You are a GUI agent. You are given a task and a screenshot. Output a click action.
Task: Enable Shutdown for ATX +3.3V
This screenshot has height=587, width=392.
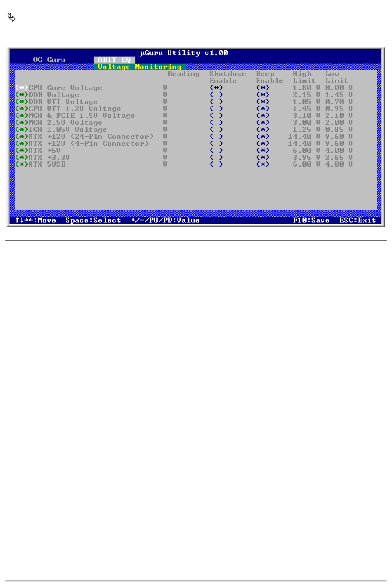pyautogui.click(x=216, y=157)
